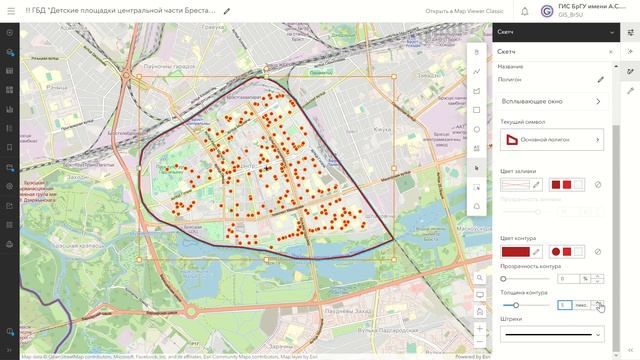Screen dimensions: 640x360
Task: Select the Circle sketch tool
Action: coord(477,129)
